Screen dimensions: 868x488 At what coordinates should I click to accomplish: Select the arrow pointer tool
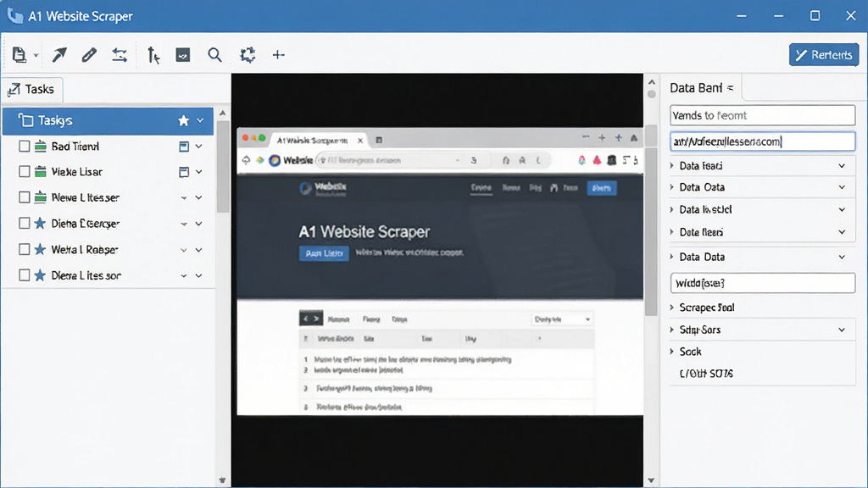(59, 55)
